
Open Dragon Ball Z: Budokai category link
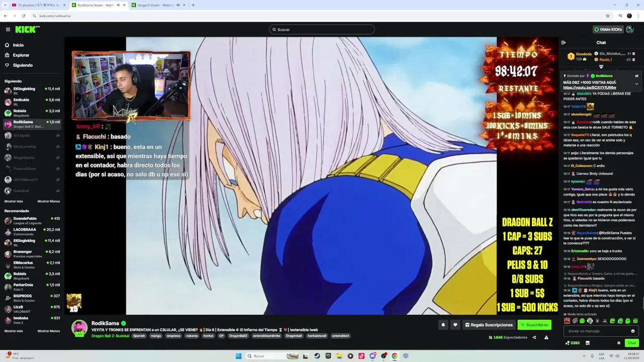[x=110, y=336]
